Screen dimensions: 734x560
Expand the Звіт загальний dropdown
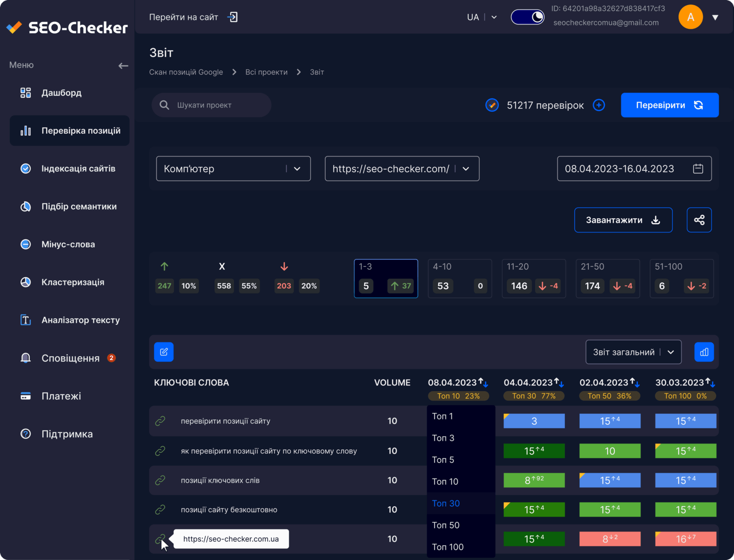coord(633,352)
